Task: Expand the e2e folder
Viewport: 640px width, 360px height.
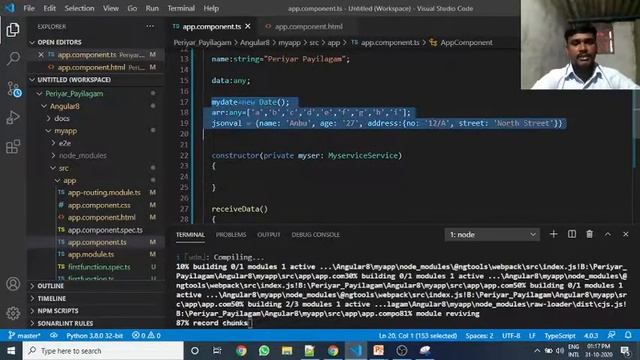Action: [64, 143]
